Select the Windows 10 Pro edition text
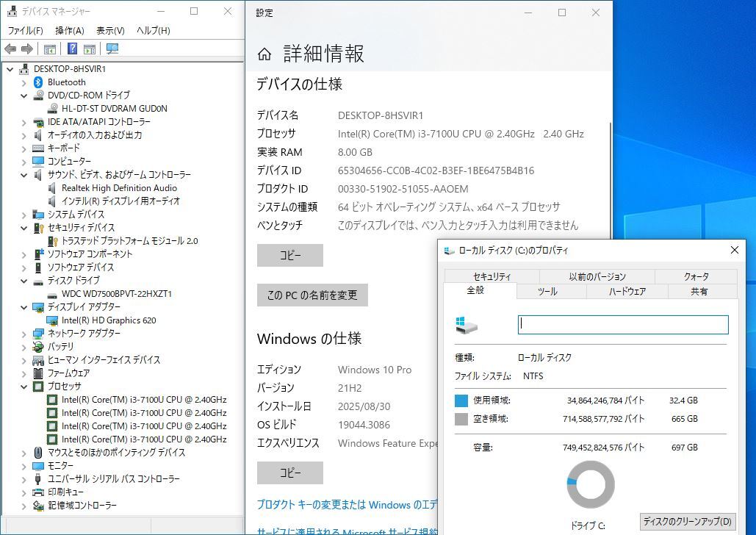 click(375, 370)
